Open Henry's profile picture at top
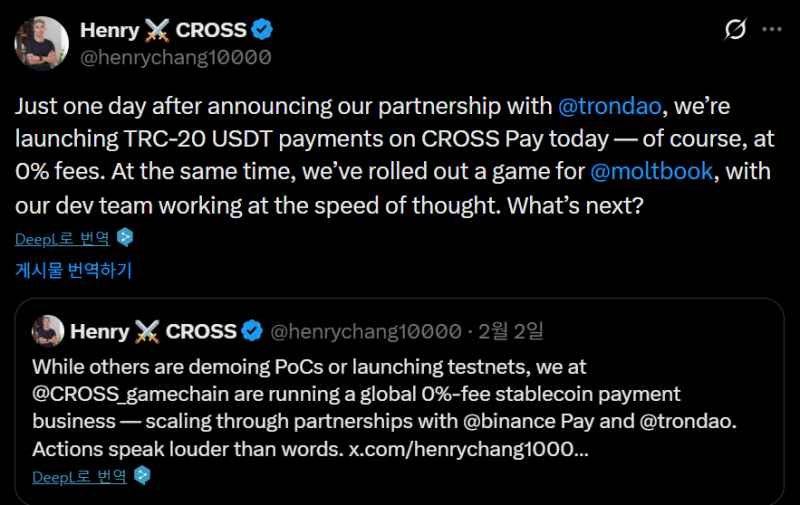 tap(41, 43)
